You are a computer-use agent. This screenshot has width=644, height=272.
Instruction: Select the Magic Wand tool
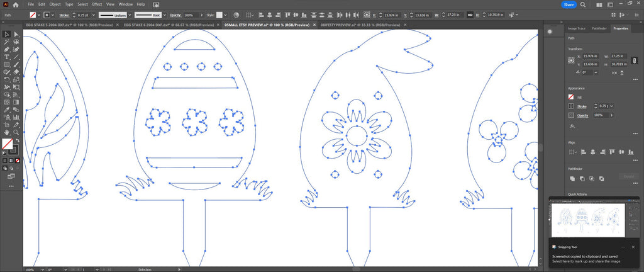(x=7, y=42)
